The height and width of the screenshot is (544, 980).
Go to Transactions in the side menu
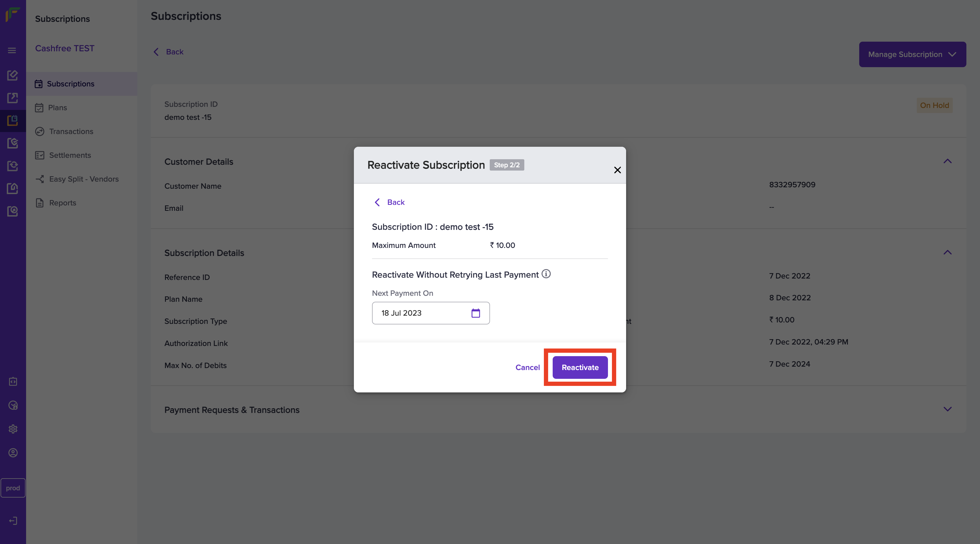coord(71,131)
